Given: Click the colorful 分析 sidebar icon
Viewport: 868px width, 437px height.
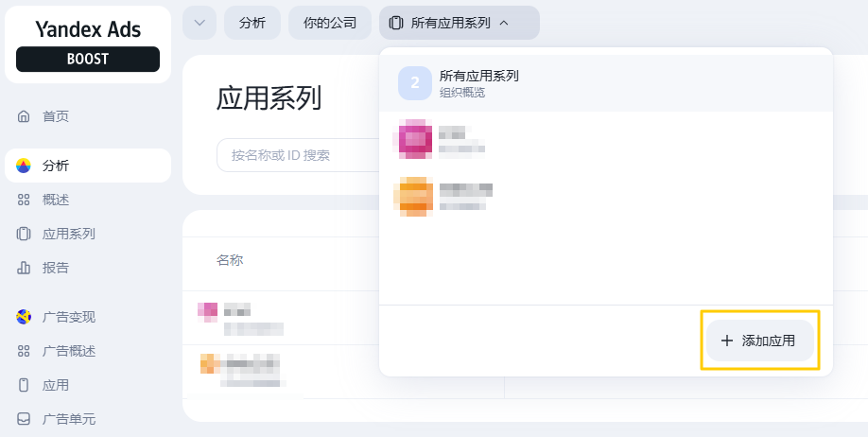Looking at the screenshot, I should click(x=24, y=166).
